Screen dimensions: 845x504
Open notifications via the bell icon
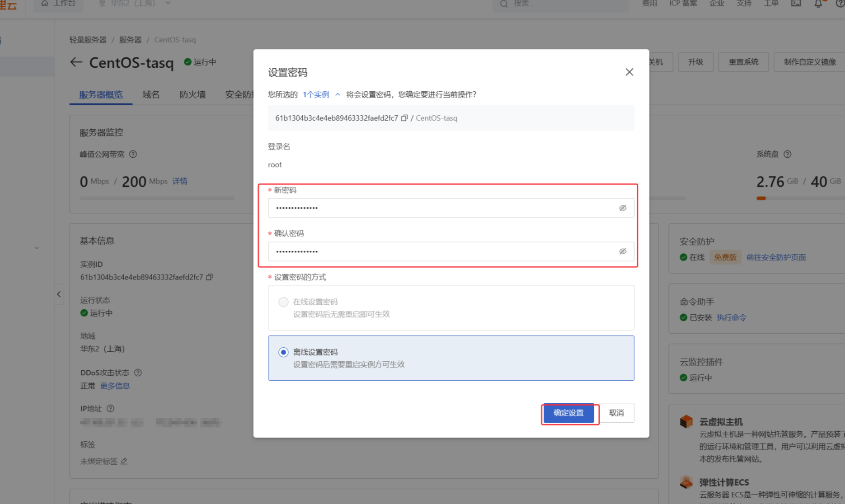[819, 4]
